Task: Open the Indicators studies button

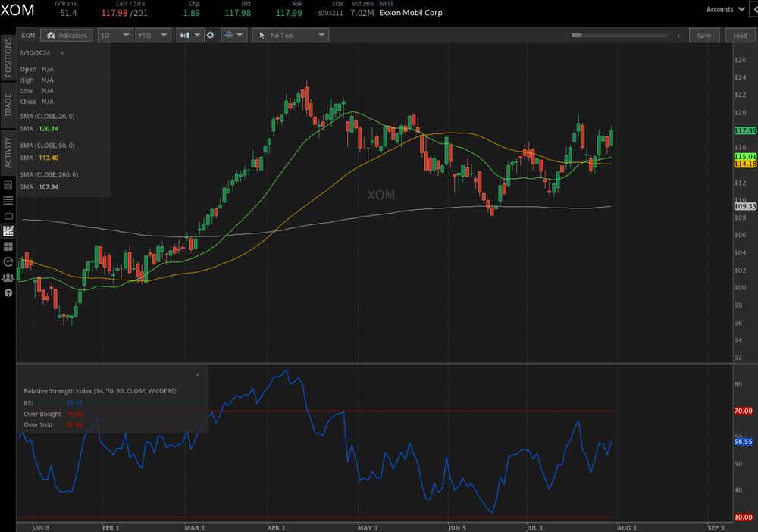Action: [67, 36]
